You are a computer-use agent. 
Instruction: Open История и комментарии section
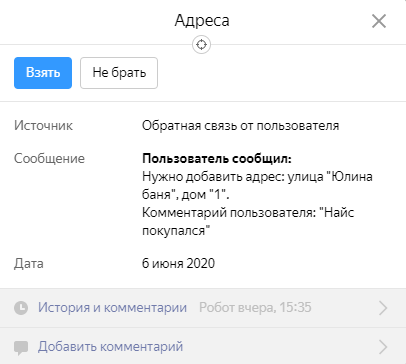click(112, 307)
